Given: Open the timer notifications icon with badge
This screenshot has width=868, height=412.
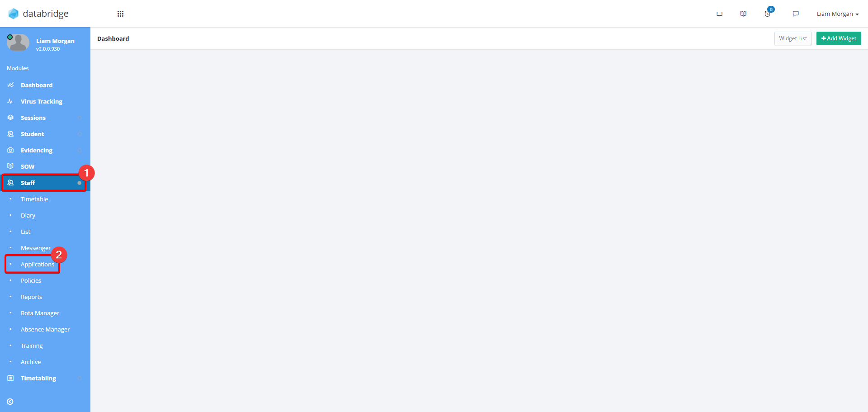Looking at the screenshot, I should 768,13.
